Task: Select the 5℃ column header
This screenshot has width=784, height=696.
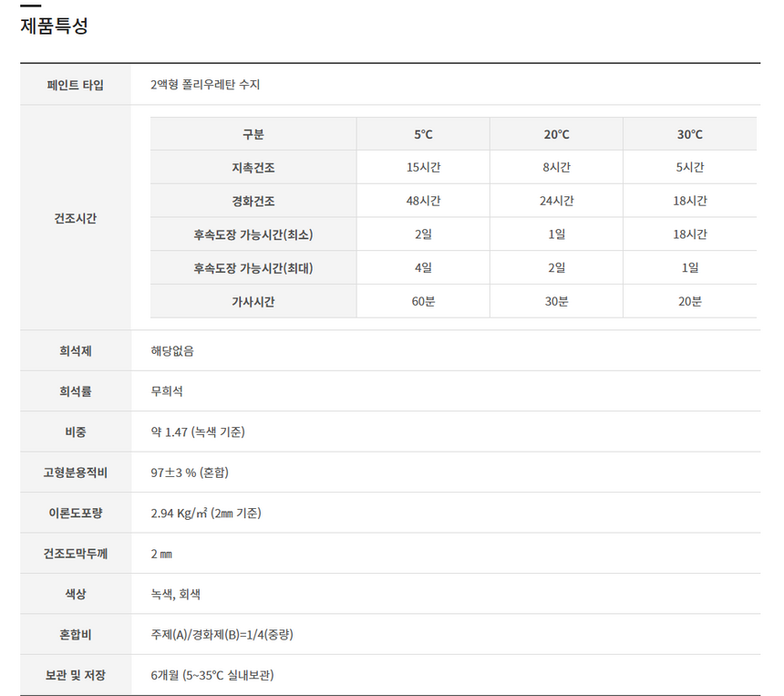Action: [x=423, y=134]
